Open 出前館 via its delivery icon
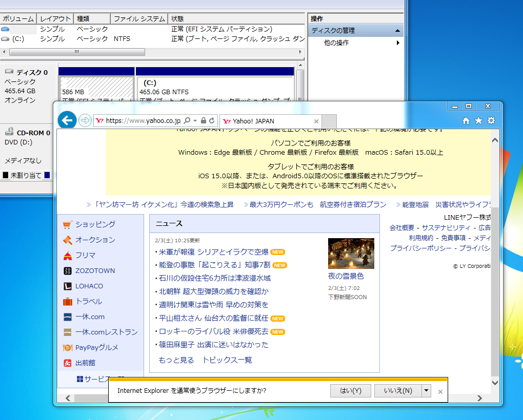 coord(67,363)
